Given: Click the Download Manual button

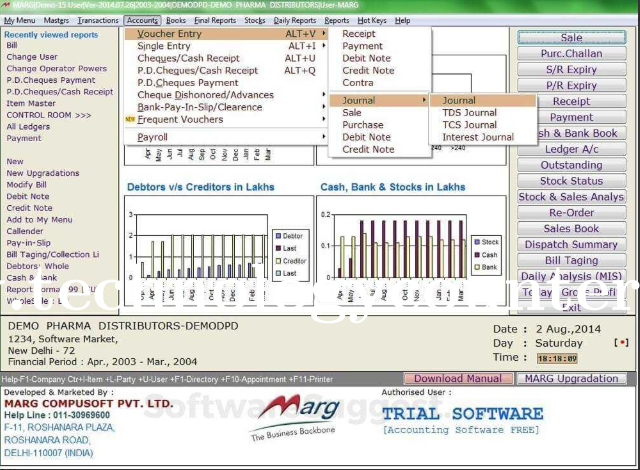Looking at the screenshot, I should (458, 379).
